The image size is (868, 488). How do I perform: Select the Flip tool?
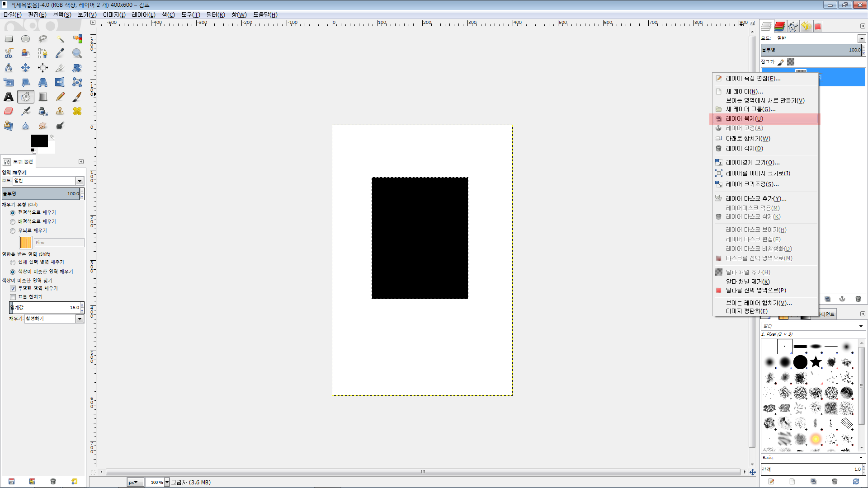pos(60,82)
